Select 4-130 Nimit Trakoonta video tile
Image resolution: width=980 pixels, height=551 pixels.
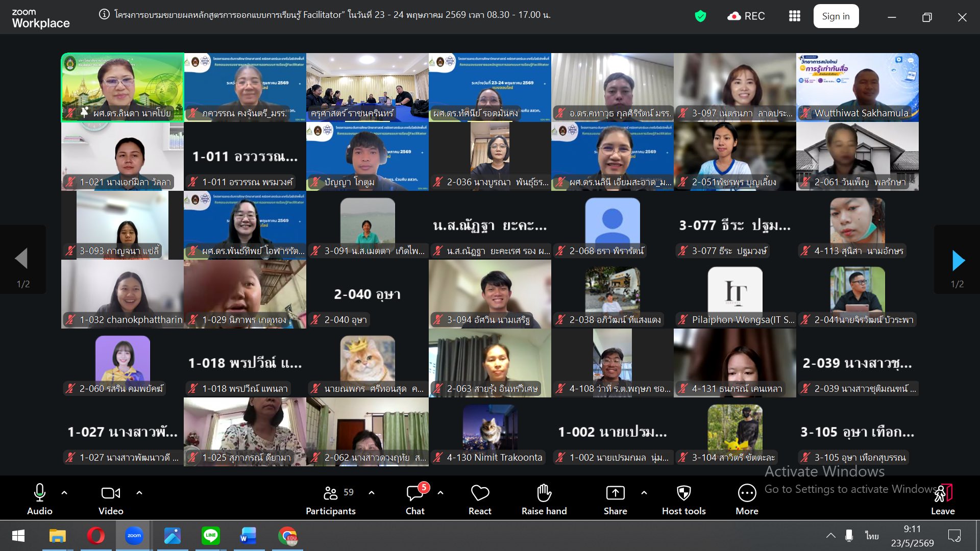tap(490, 432)
